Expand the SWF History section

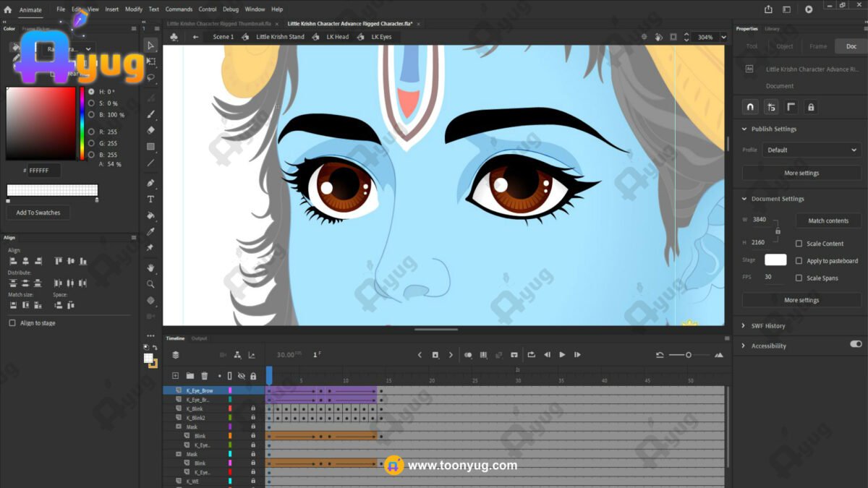pyautogui.click(x=744, y=326)
